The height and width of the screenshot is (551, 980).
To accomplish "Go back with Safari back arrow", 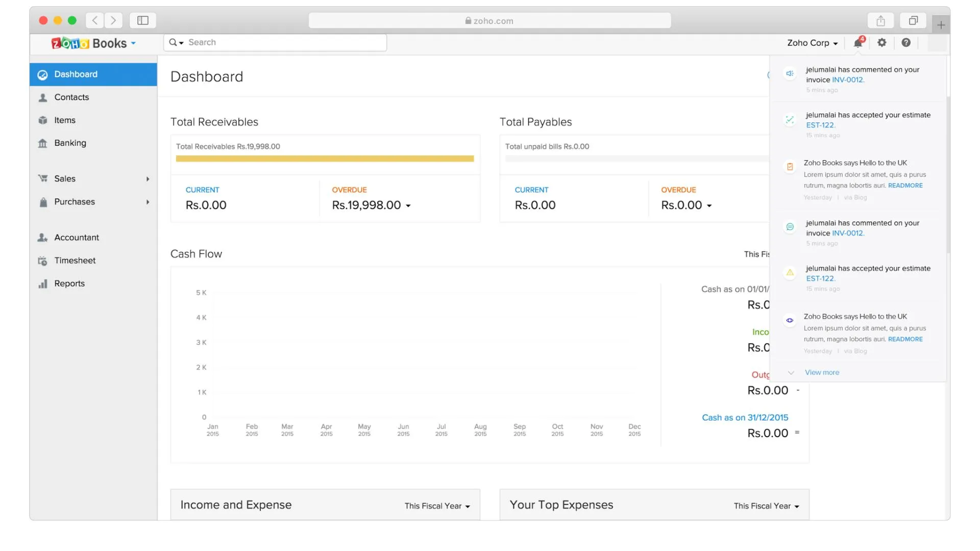I will pyautogui.click(x=94, y=20).
